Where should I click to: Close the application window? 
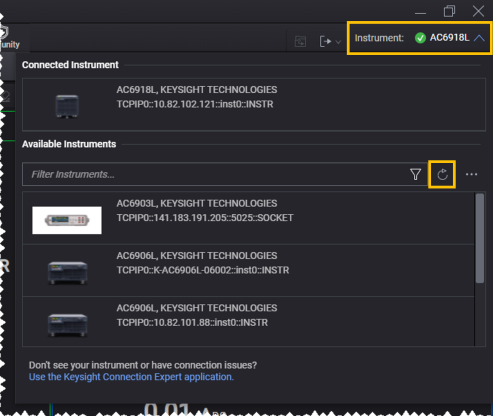point(478,11)
